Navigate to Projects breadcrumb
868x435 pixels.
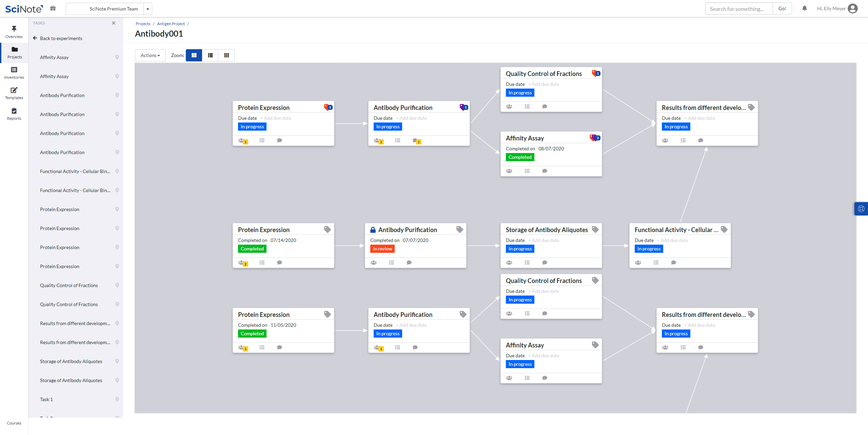[x=143, y=23]
